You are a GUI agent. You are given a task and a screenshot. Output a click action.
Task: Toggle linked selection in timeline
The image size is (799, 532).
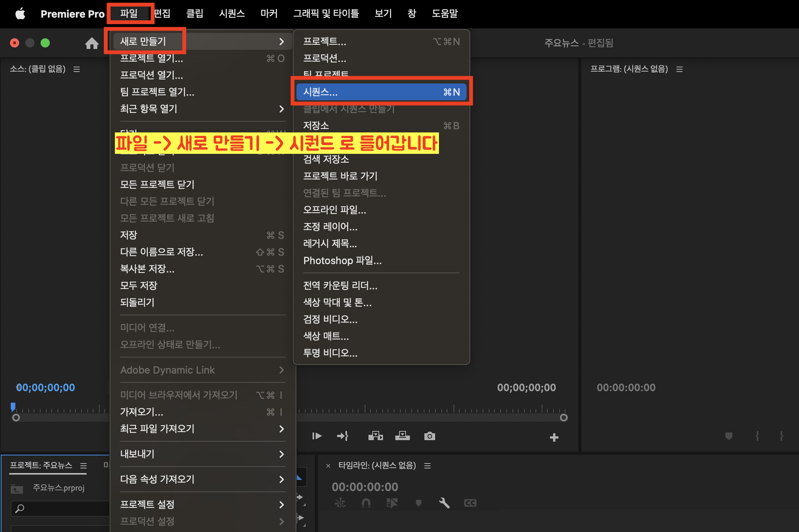392,503
